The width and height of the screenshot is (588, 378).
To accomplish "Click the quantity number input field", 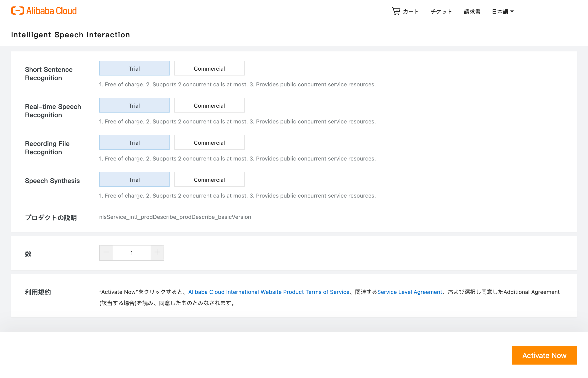I will click(x=132, y=253).
